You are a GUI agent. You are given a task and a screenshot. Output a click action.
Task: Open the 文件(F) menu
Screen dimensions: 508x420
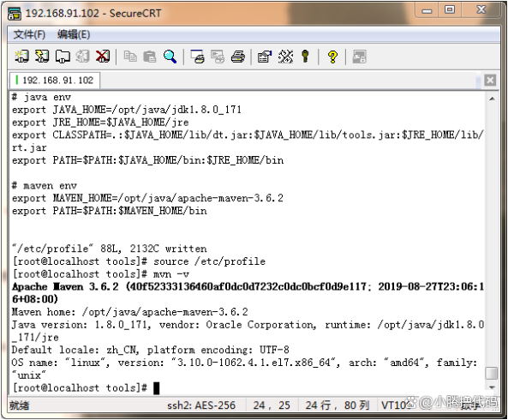(29, 34)
